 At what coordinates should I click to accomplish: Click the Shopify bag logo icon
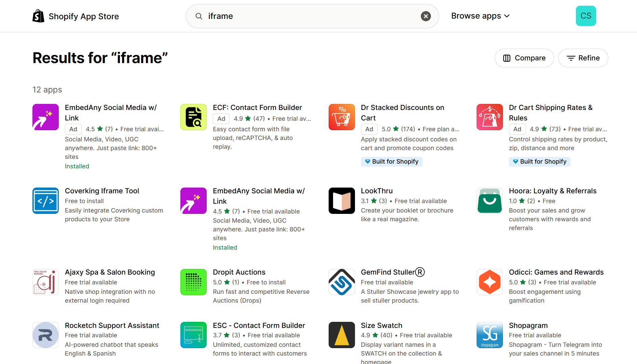coord(38,16)
